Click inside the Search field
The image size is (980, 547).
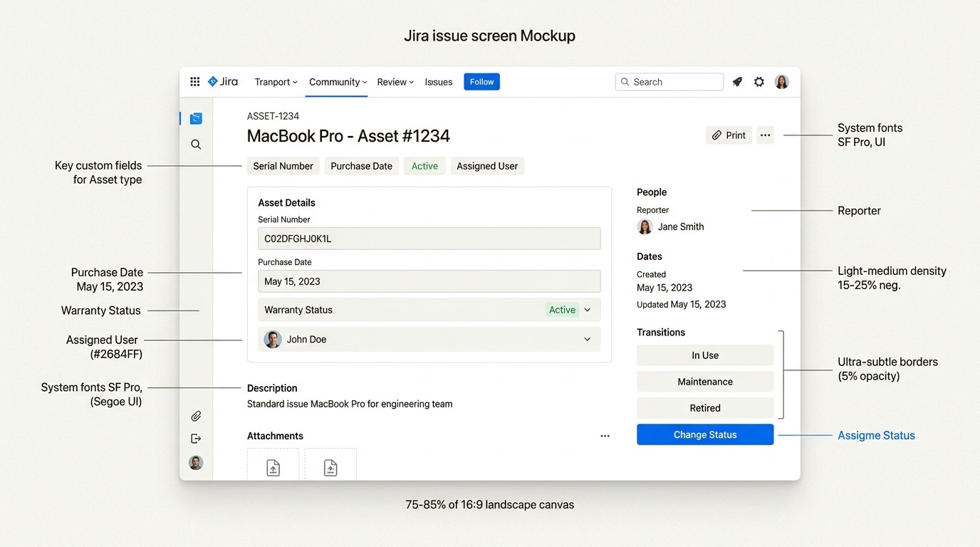coord(669,81)
